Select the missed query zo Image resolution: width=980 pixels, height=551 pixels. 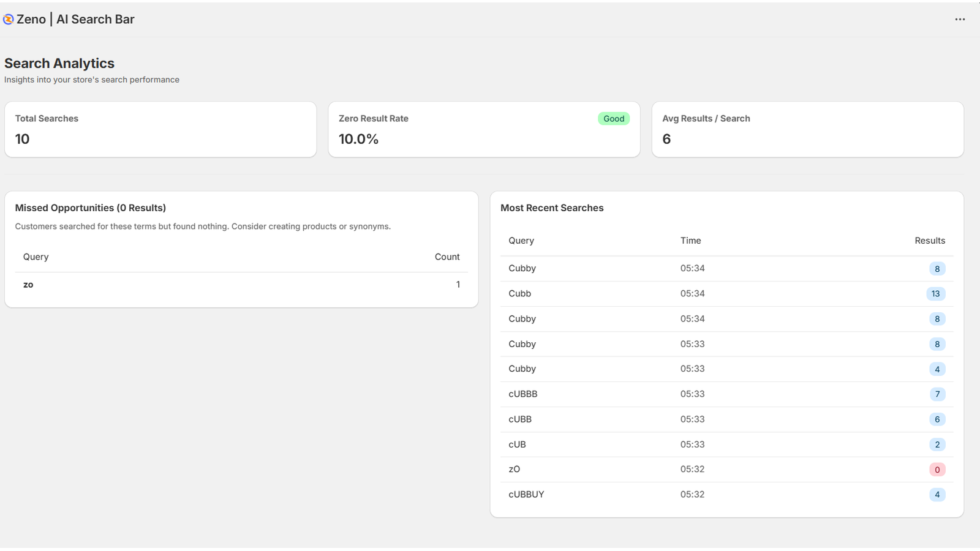point(28,284)
